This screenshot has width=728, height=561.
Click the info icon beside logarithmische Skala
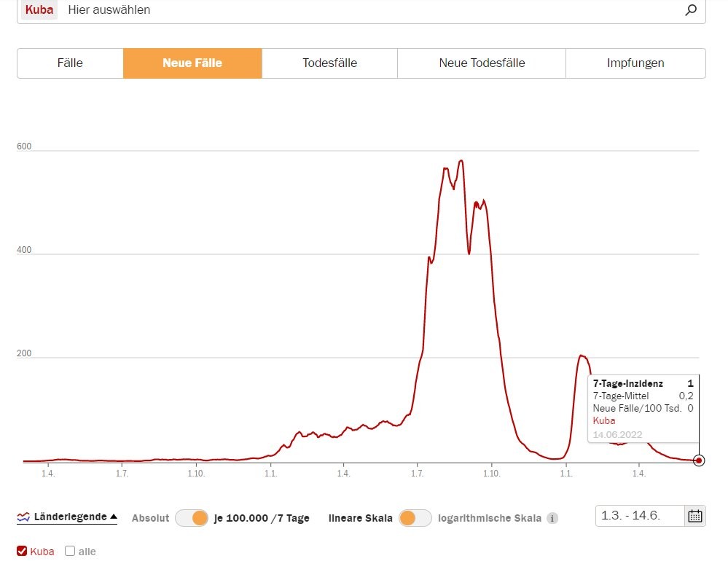point(552,519)
